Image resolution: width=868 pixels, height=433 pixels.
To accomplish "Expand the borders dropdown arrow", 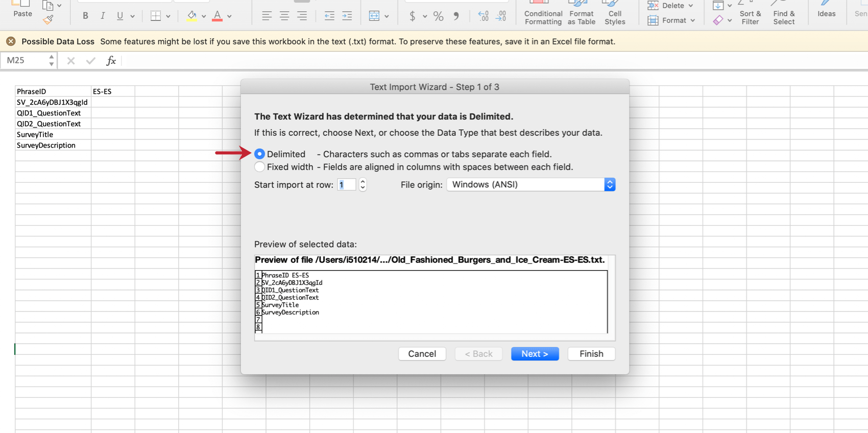I will [168, 16].
